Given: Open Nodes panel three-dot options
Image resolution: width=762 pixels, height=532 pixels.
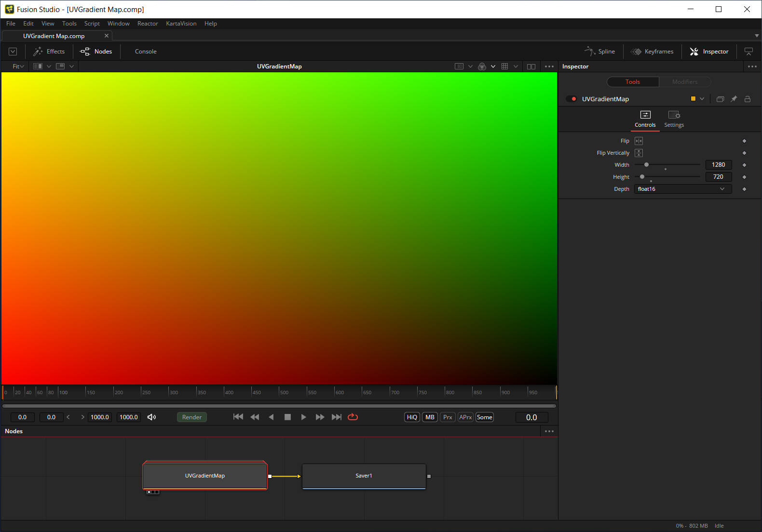Looking at the screenshot, I should [549, 431].
